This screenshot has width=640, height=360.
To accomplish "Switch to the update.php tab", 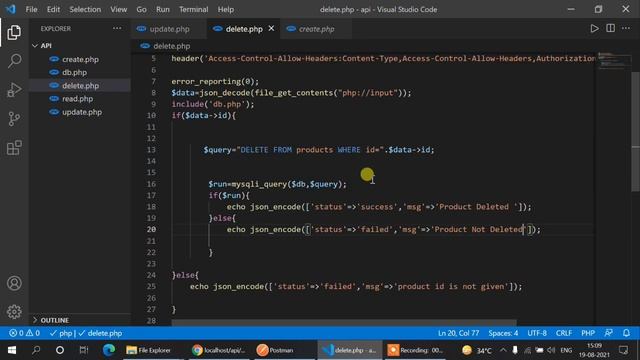I will (169, 29).
